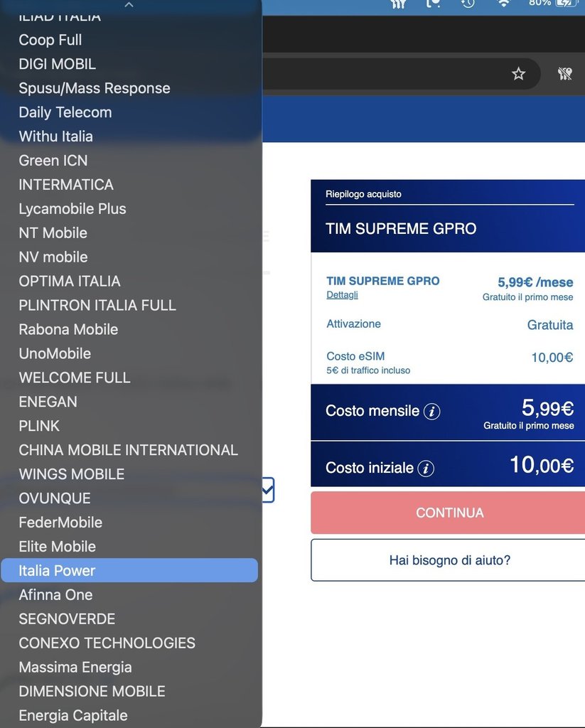The width and height of the screenshot is (585, 728).
Task: Open the Time Machine menu bar icon
Action: (x=468, y=4)
